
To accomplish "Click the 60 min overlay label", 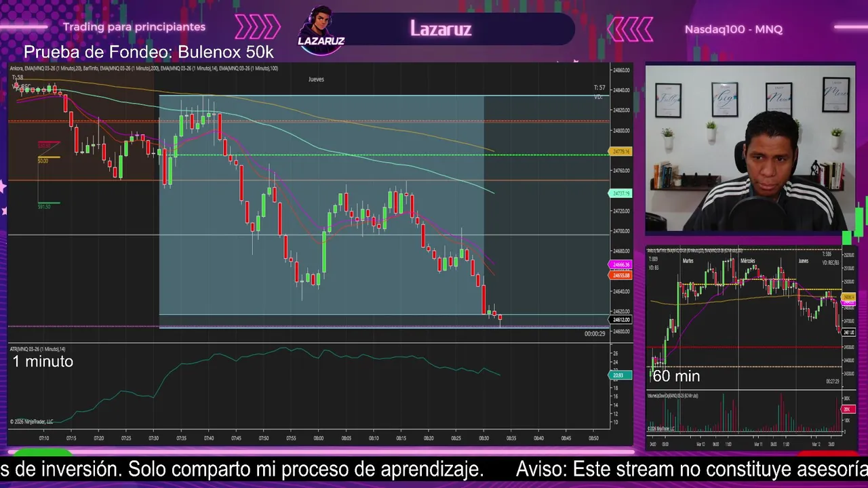I will click(x=676, y=376).
